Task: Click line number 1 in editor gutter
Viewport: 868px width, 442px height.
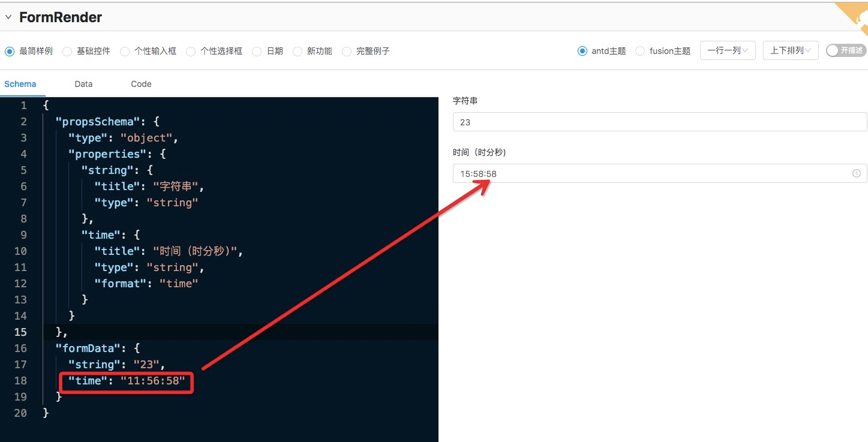Action: pos(23,106)
